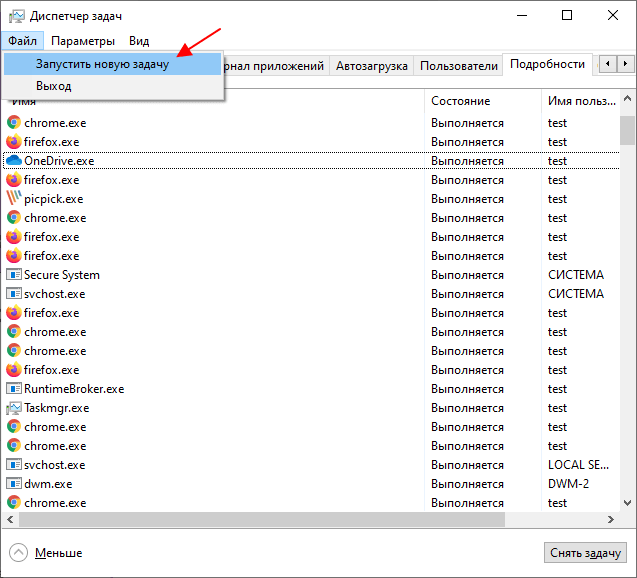Switch to the Автозагрузка tab

click(372, 66)
